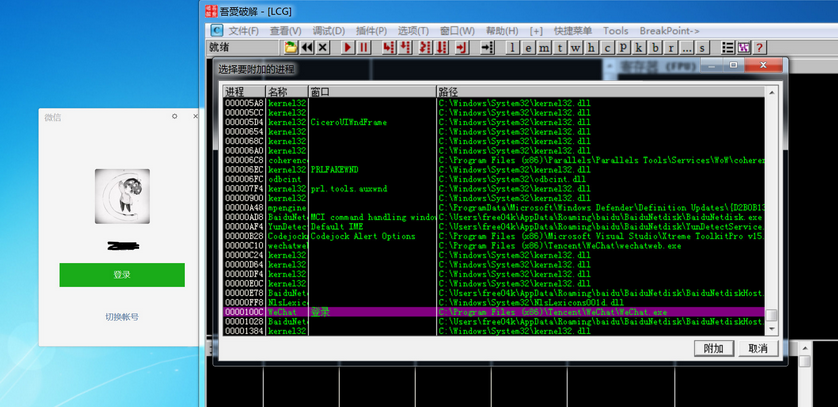Click the restart program rewind icon

click(307, 48)
